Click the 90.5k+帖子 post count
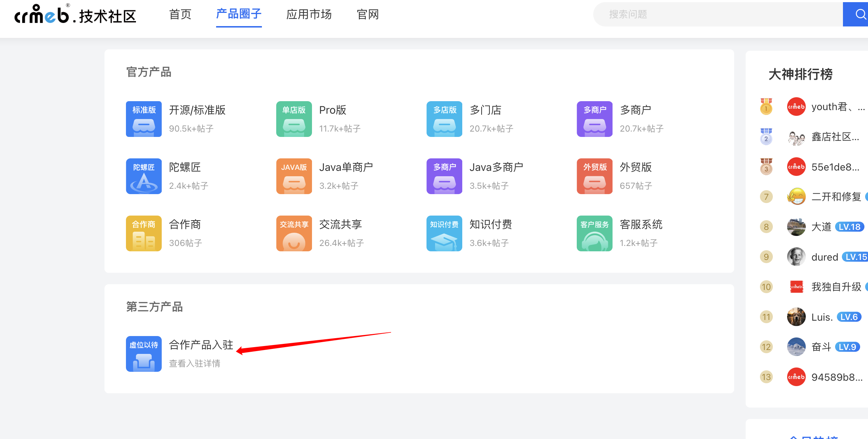868x439 pixels. pyautogui.click(x=191, y=129)
